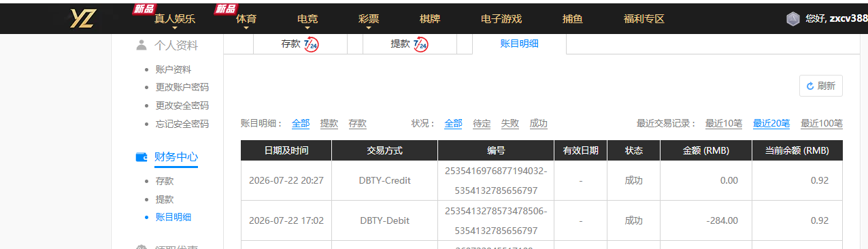Click username zxcv388 greeting
The height and width of the screenshot is (249, 868).
(x=836, y=19)
